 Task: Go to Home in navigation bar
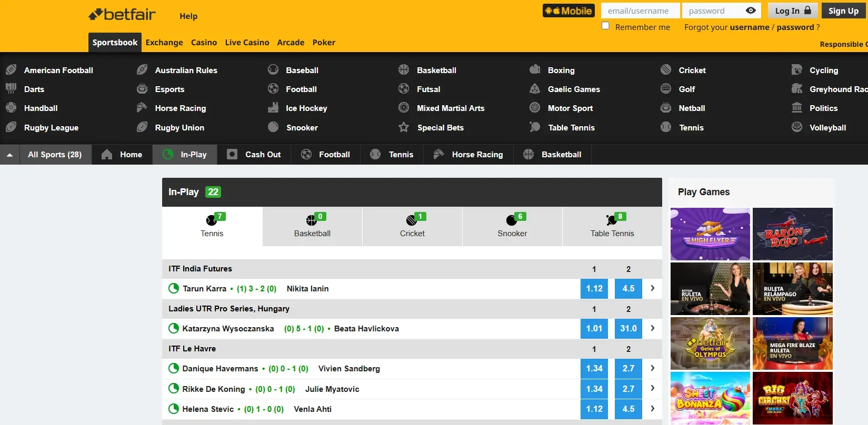(122, 155)
